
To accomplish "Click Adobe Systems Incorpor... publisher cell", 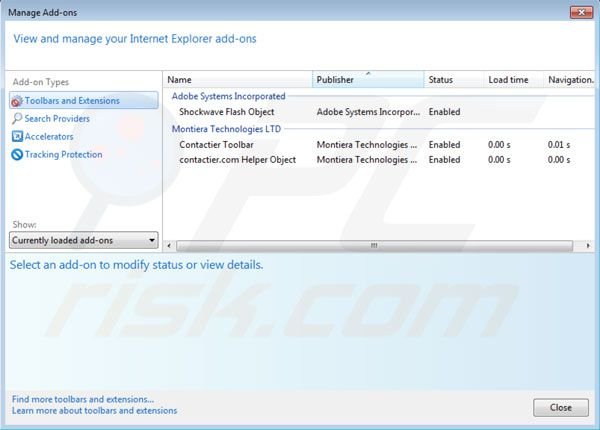I will tap(368, 112).
